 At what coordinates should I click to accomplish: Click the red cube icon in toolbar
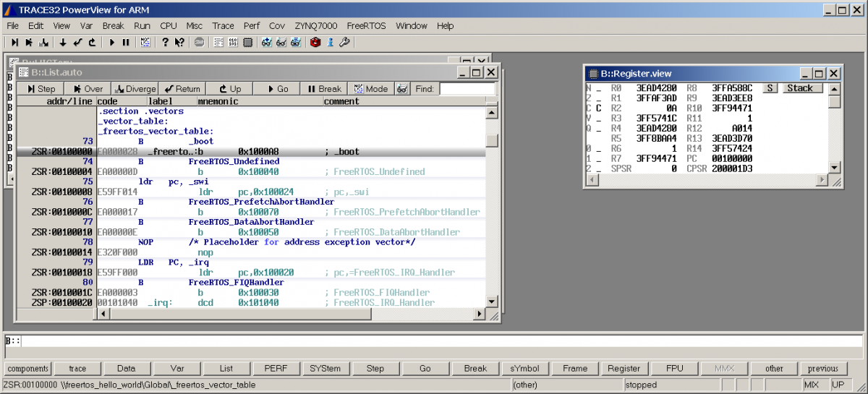pos(315,43)
